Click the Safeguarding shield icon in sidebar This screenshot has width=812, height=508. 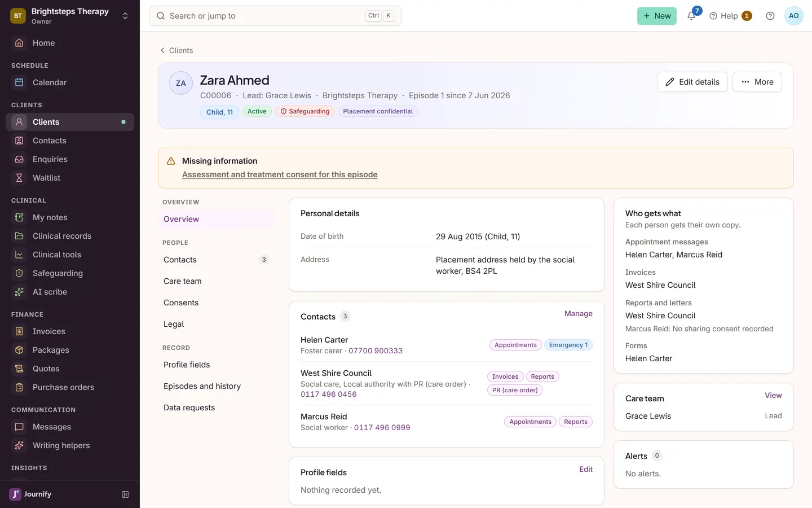pos(19,273)
